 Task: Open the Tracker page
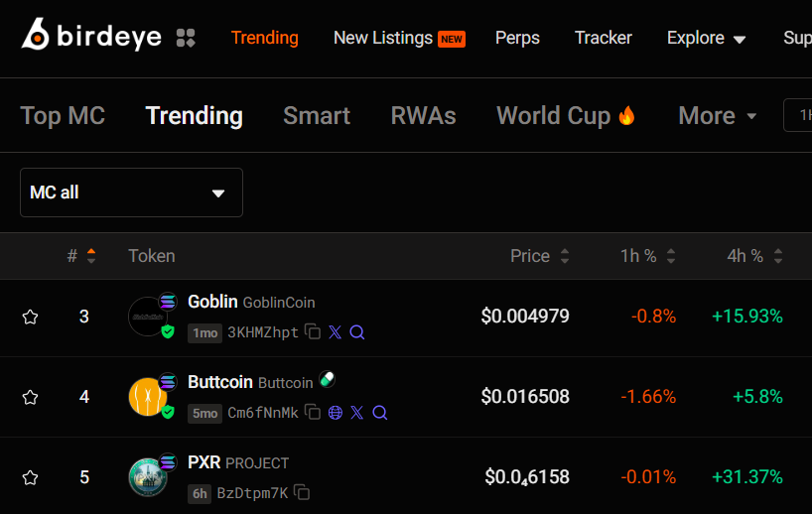click(604, 38)
